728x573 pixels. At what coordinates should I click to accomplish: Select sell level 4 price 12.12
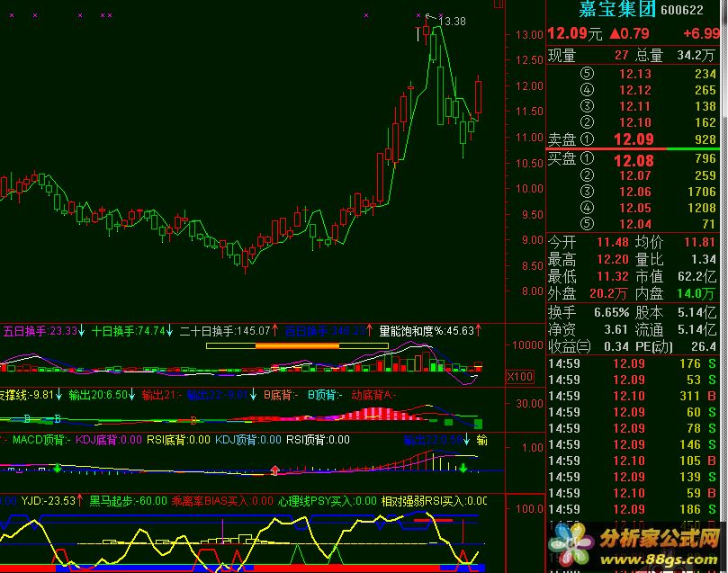click(634, 90)
